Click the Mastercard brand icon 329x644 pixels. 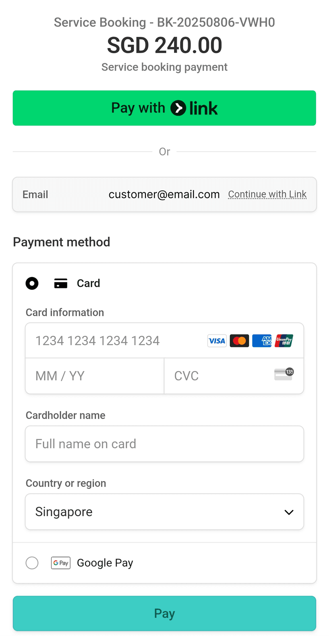click(239, 341)
